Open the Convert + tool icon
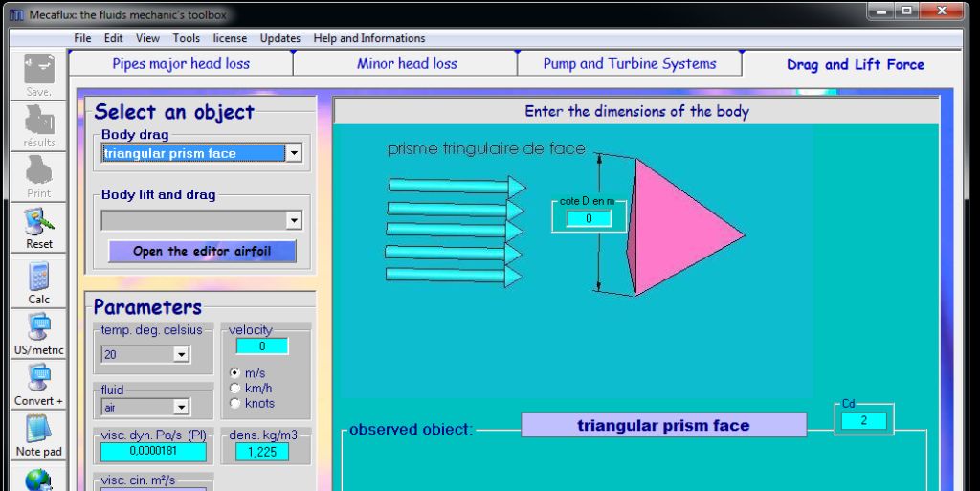The image size is (980, 491). point(39,379)
